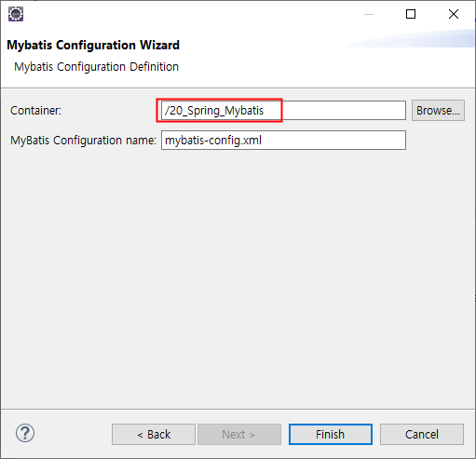Maximize the wizard window
Viewport: 476px width, 459px height.
411,14
